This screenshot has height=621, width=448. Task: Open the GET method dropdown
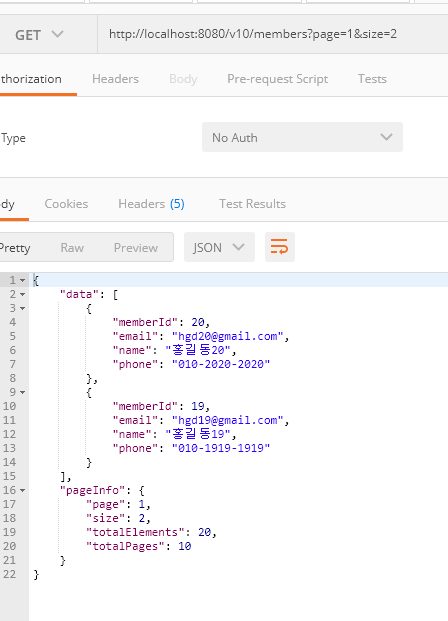point(39,34)
